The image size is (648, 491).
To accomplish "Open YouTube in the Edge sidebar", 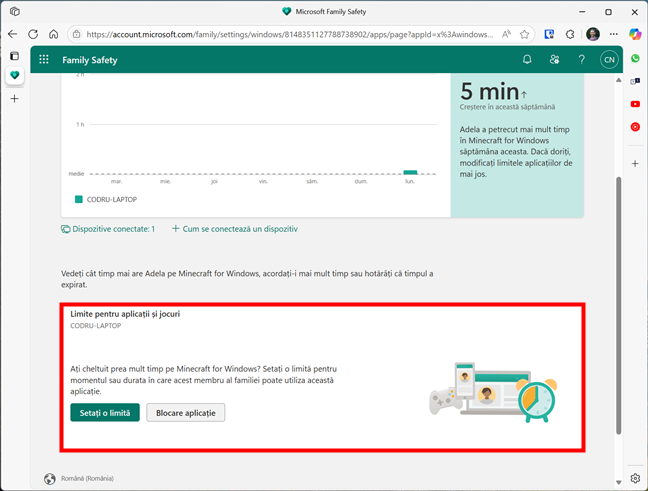I will [x=635, y=104].
